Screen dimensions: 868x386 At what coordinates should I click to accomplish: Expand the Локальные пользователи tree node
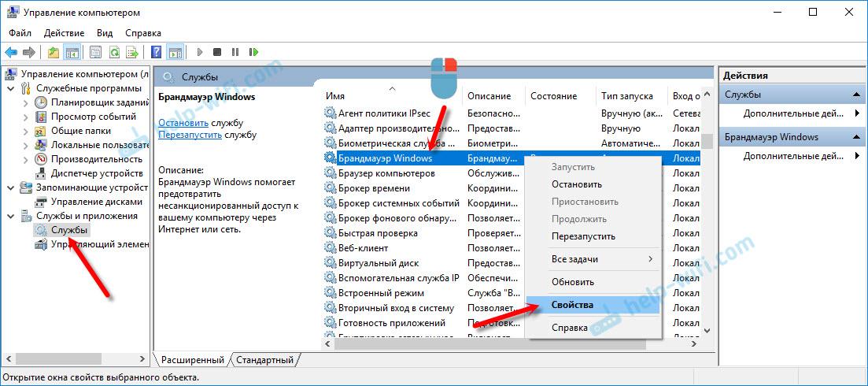[x=25, y=145]
